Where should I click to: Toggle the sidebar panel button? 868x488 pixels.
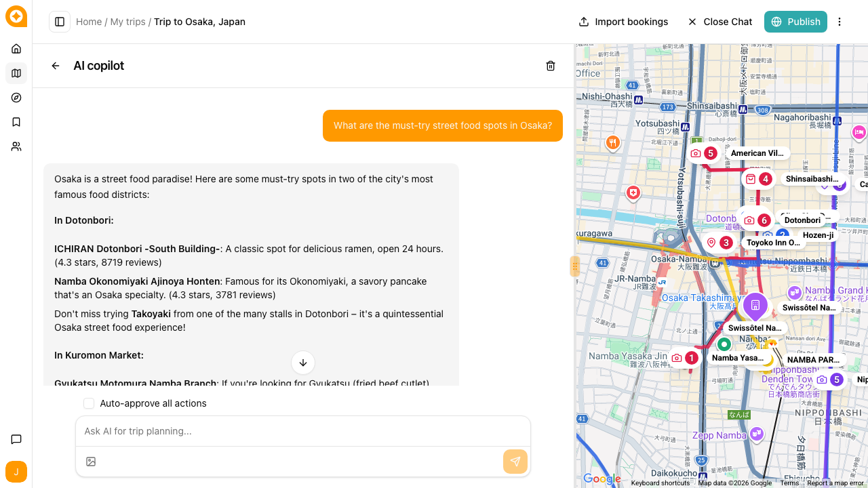coord(60,22)
